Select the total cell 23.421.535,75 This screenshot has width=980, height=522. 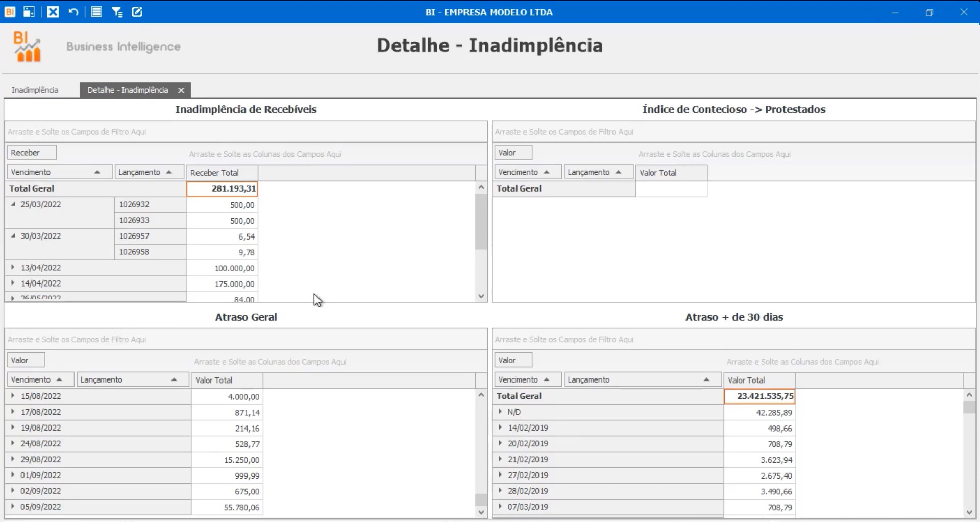point(759,396)
